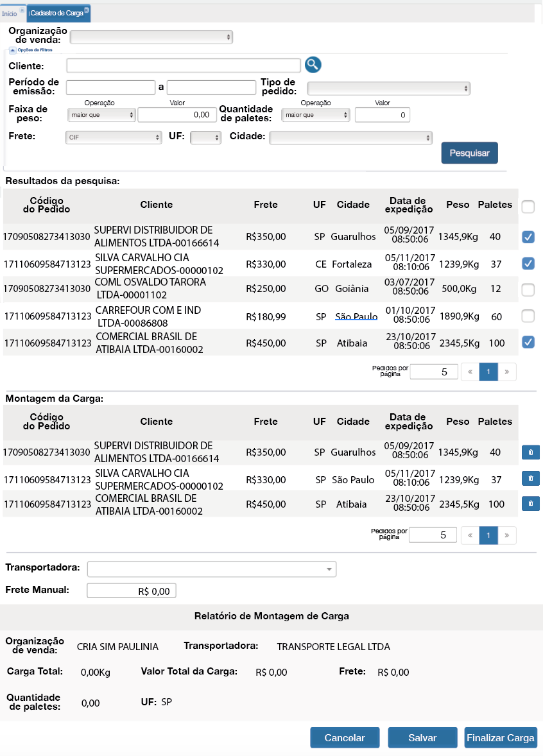Screen dimensions: 543x756
Task: Click the Pesquisar button
Action: [x=469, y=153]
